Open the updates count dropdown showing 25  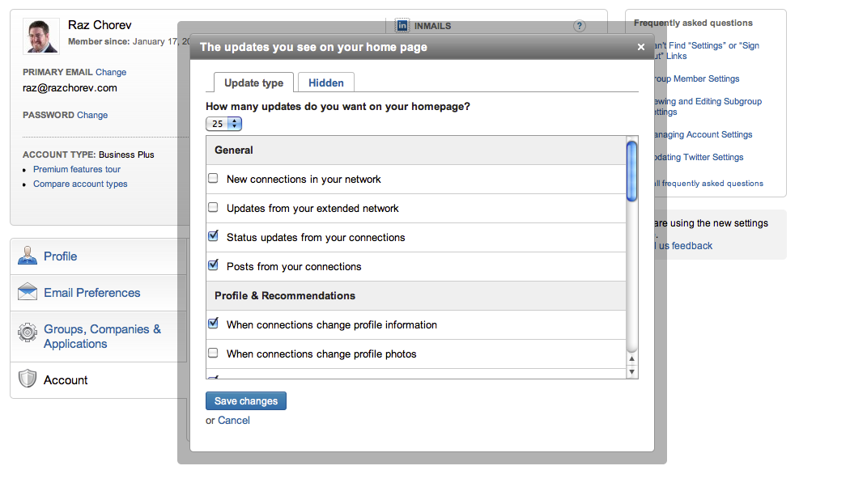click(x=223, y=124)
